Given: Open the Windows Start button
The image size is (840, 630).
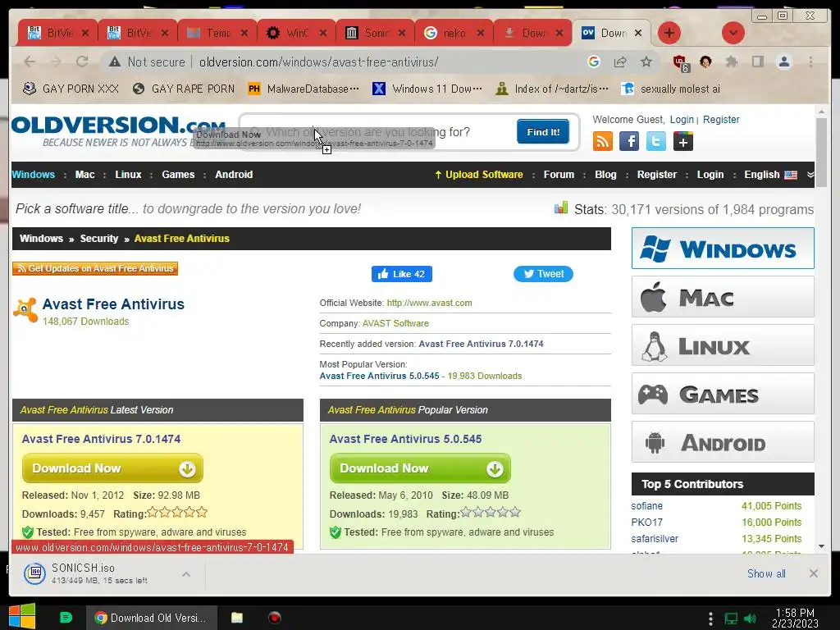Looking at the screenshot, I should point(22,617).
